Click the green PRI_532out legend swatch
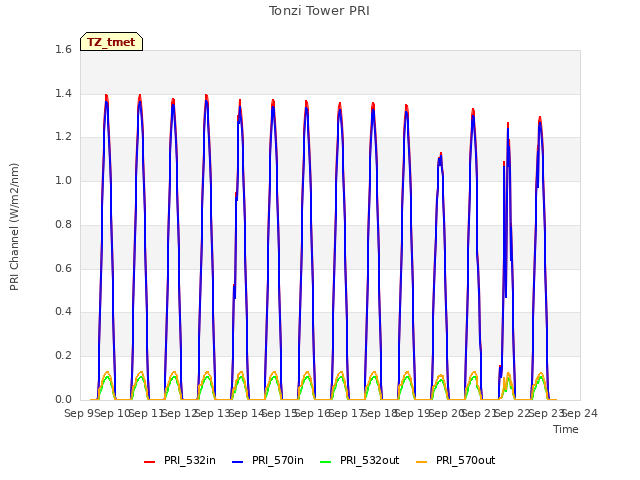This screenshot has width=640, height=480. (x=326, y=462)
